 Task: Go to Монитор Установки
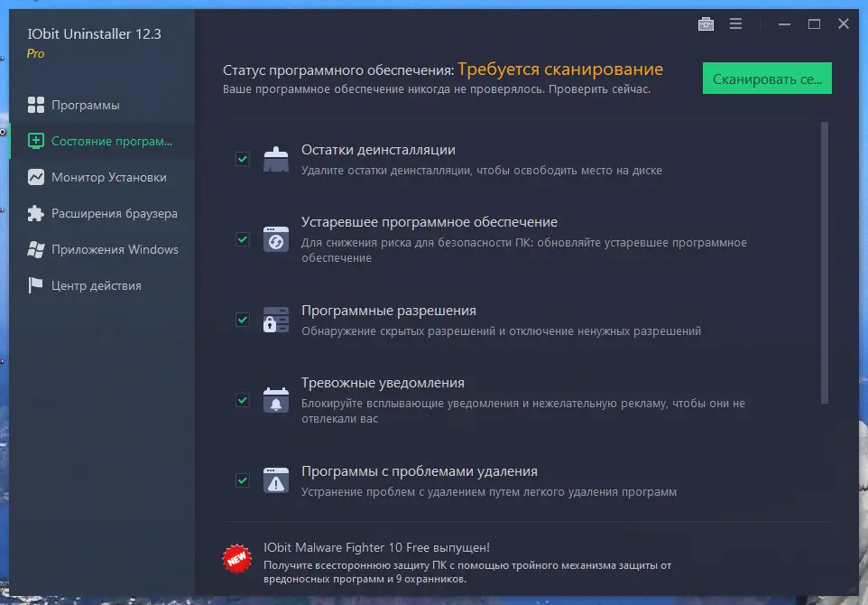coord(103,177)
